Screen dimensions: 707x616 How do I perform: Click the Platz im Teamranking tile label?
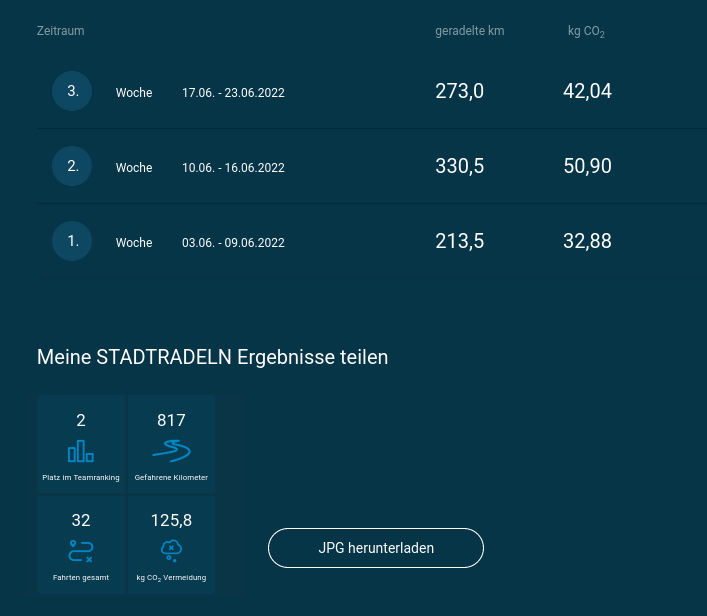click(81, 478)
